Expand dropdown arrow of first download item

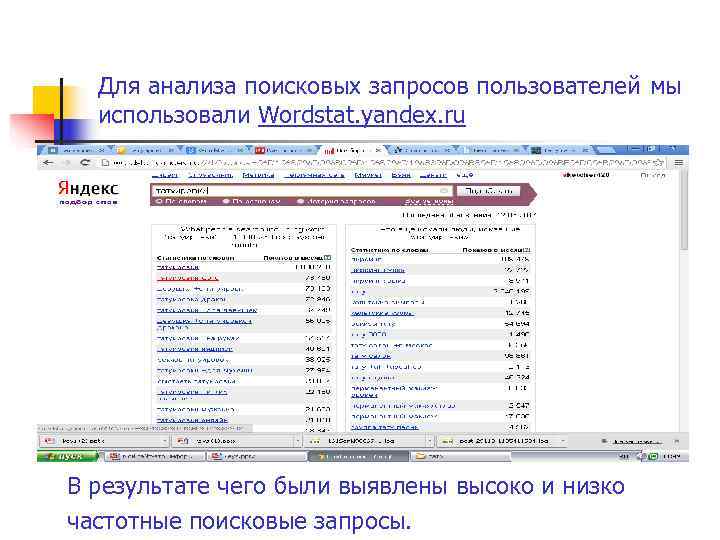point(164,441)
